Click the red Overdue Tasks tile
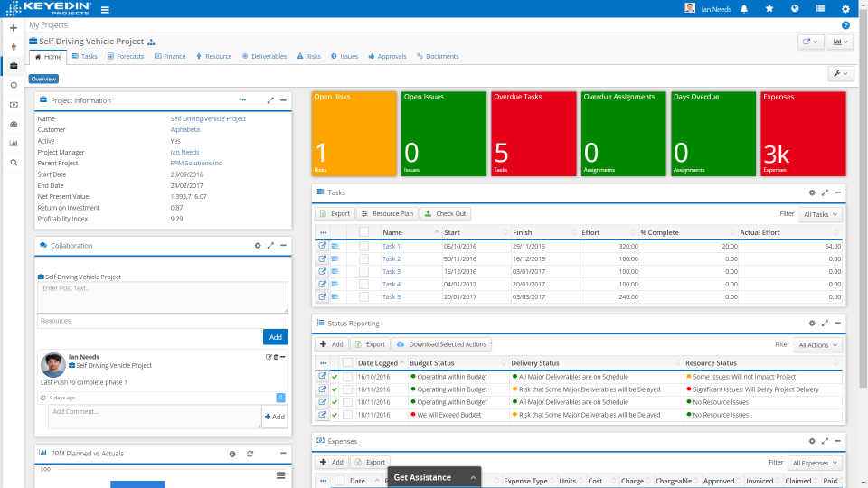Screen dimensions: 868x488 [533, 133]
